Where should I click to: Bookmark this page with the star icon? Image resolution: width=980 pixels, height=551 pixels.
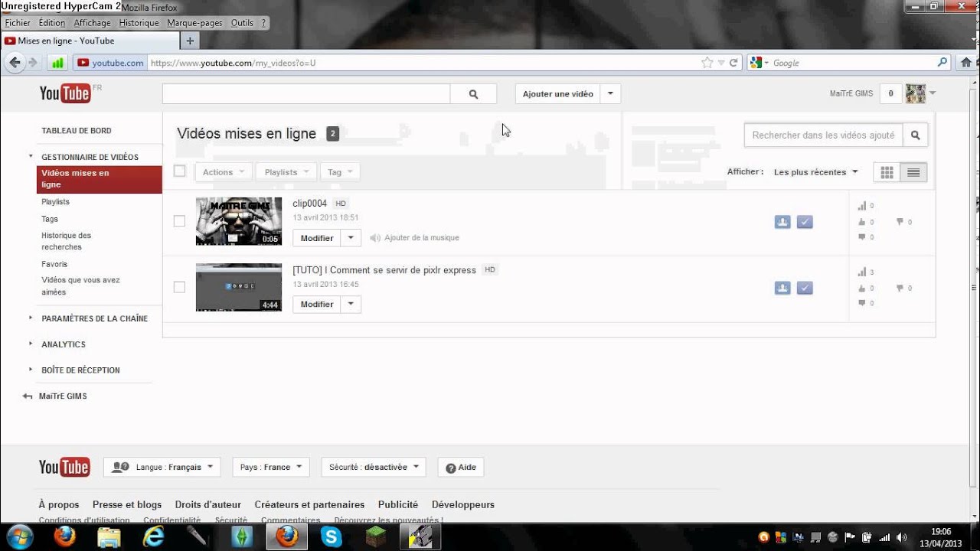[707, 63]
